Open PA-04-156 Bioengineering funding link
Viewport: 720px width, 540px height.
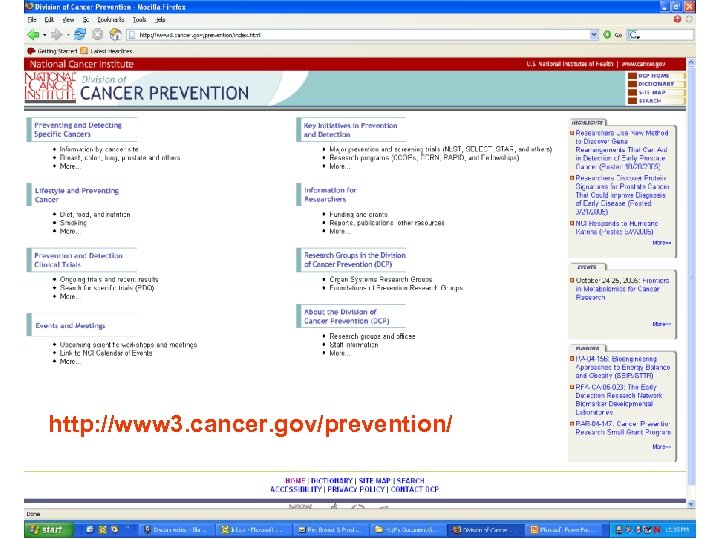tap(622, 367)
